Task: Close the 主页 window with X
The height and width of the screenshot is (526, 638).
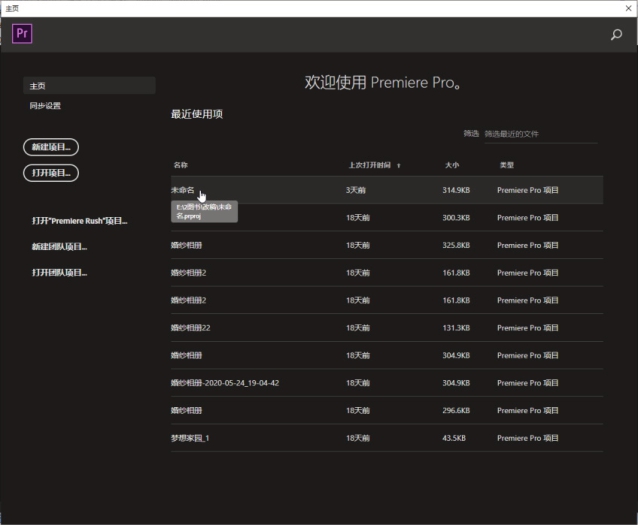Action: pos(628,8)
